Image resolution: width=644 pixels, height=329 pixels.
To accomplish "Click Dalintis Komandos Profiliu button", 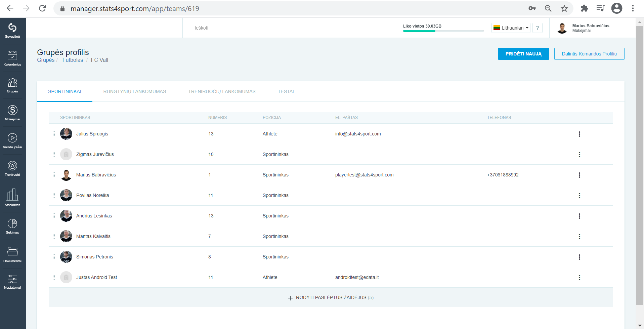I will [x=589, y=54].
